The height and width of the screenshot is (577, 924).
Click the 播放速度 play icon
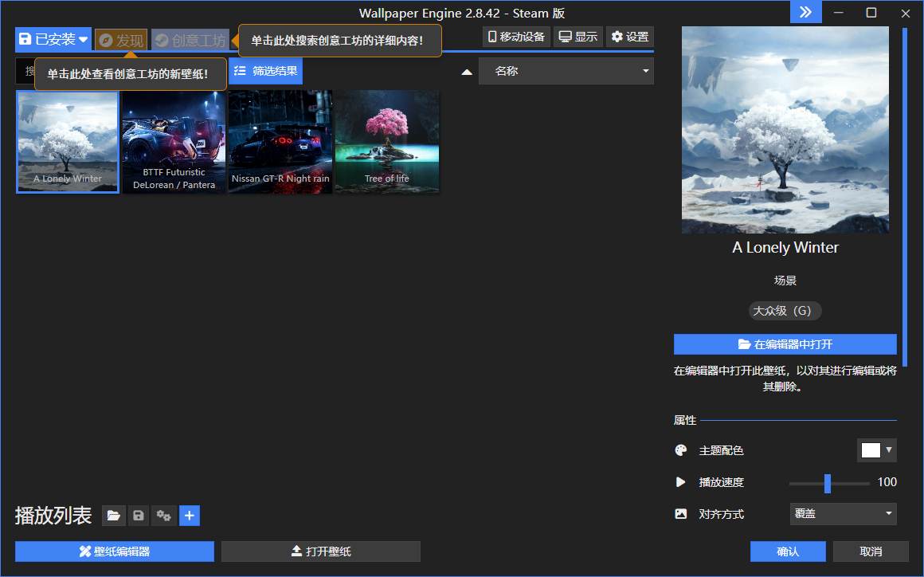click(x=680, y=482)
